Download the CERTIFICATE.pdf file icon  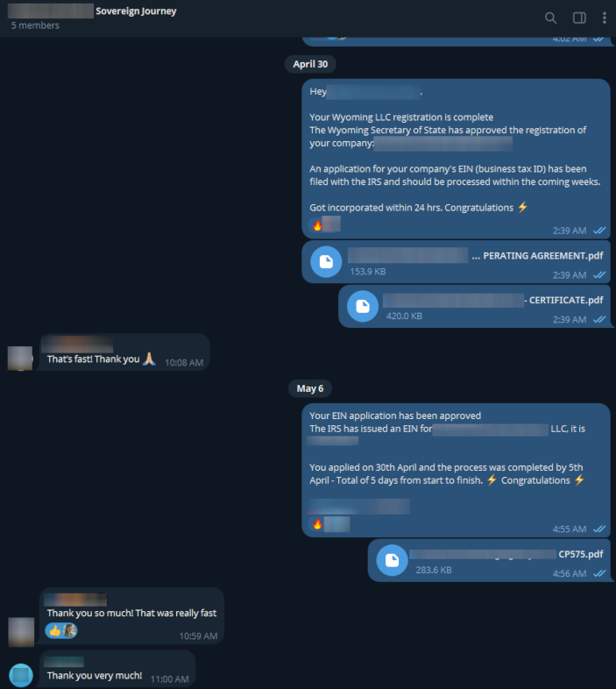pyautogui.click(x=363, y=306)
